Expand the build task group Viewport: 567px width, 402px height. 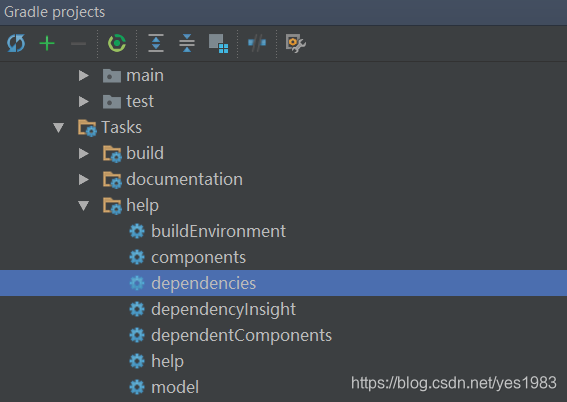pyautogui.click(x=84, y=154)
